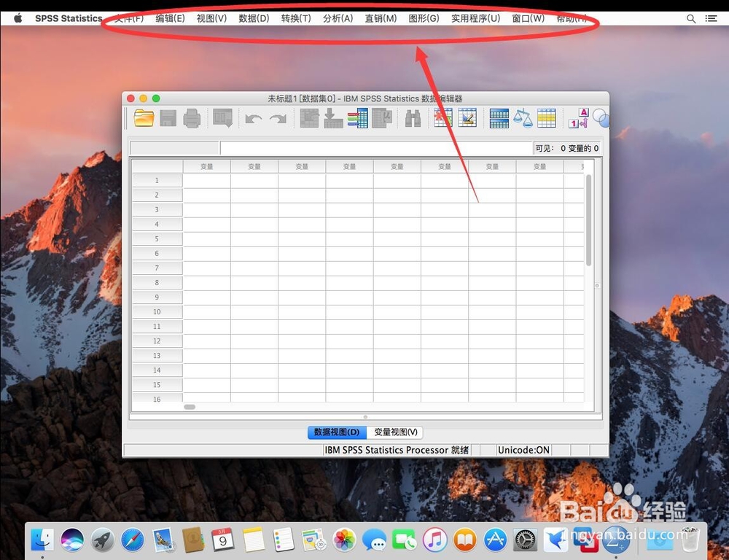729x560 pixels.
Task: Open Notification Center from the menu bar
Action: 711,19
